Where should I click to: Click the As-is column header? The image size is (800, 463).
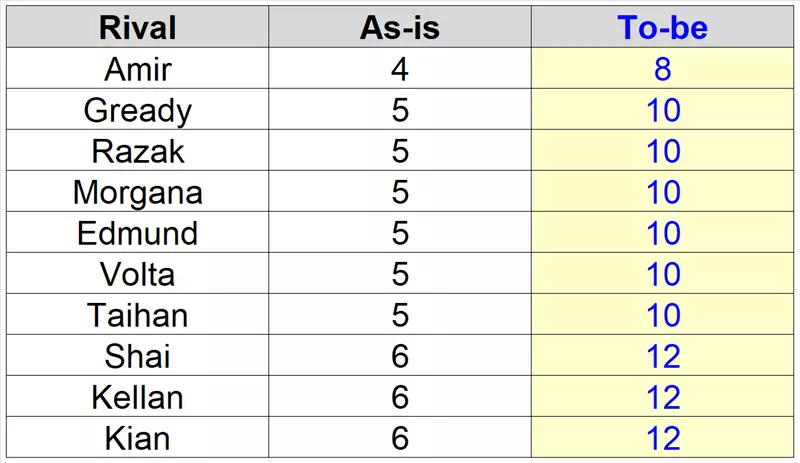pos(400,27)
